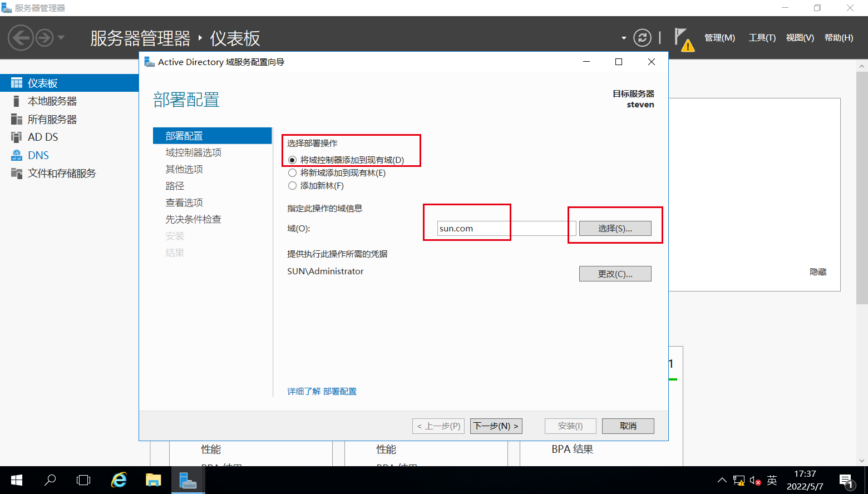Viewport: 868px width, 494px height.
Task: Click the 域(O) input field containing sun.com
Action: [x=506, y=228]
